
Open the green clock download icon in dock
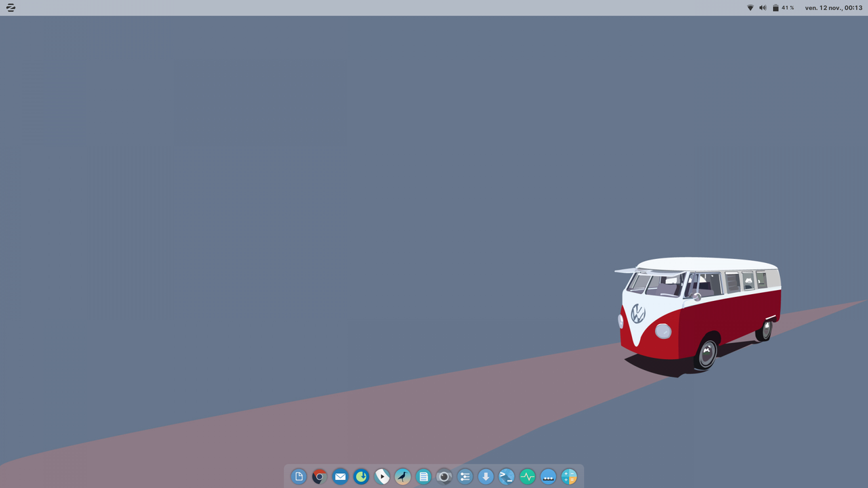coord(361,476)
